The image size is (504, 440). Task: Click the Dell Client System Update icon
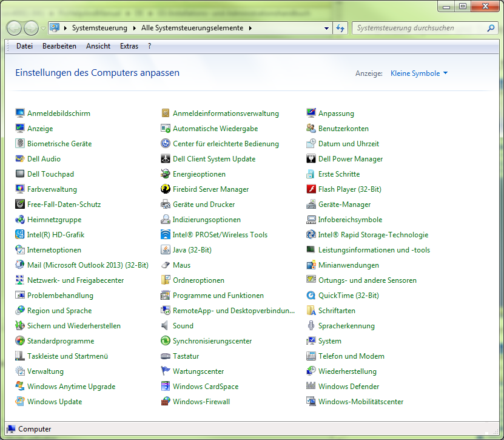point(166,158)
